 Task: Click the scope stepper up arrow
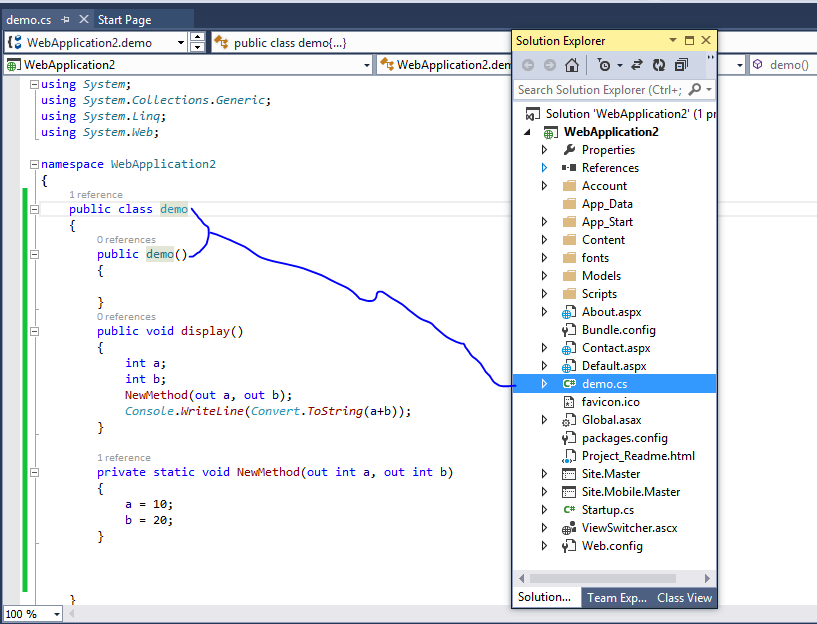coord(197,38)
